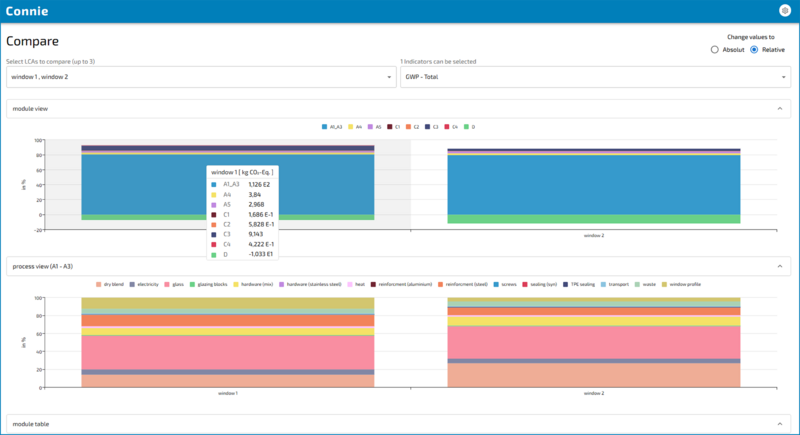Screen dimensions: 800x435
Task: Select the Relative radio button
Action: pyautogui.click(x=754, y=49)
